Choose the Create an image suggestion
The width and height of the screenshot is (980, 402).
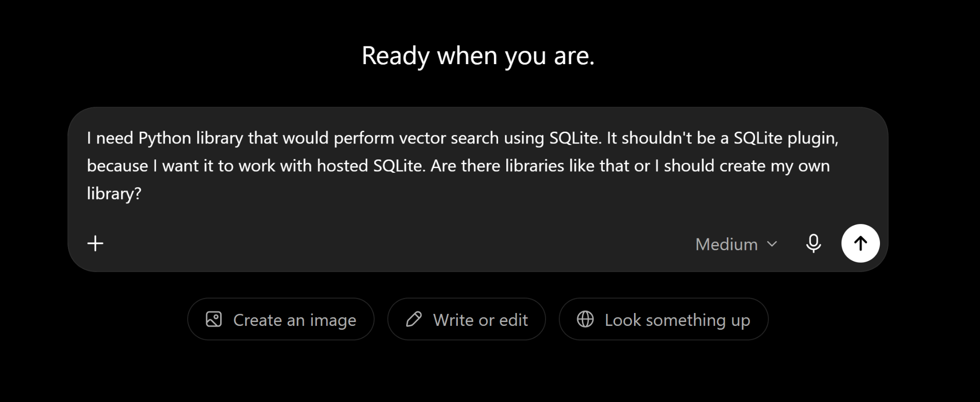coord(281,319)
